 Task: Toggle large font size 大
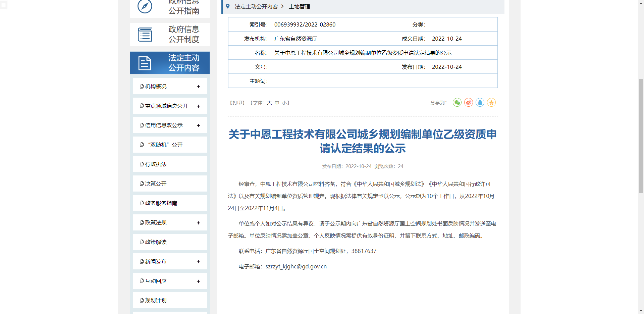[269, 103]
